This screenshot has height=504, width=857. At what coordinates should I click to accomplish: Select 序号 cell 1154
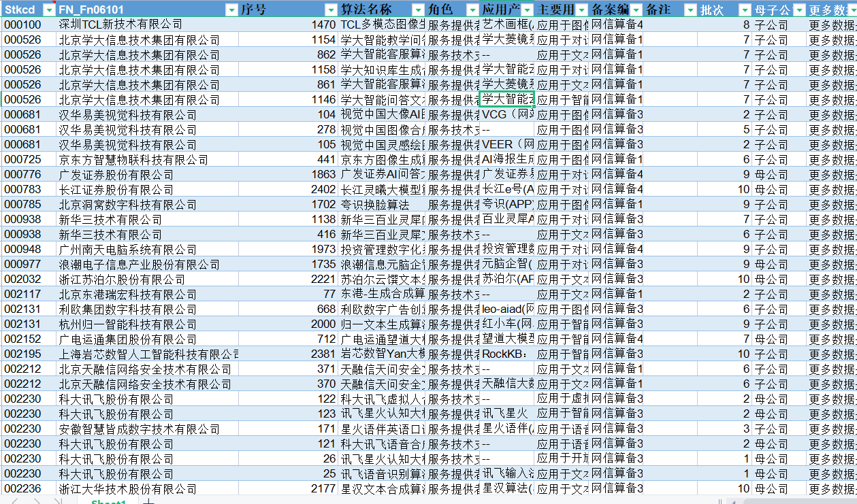289,39
